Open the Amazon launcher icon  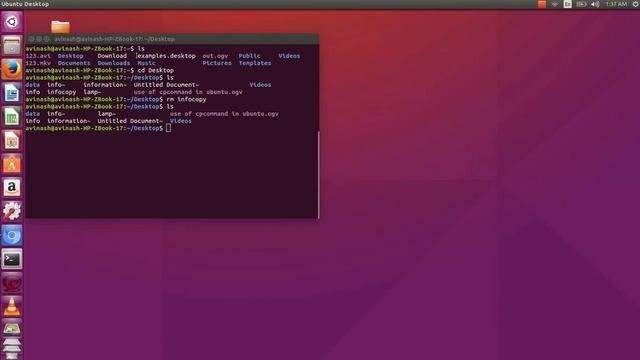[11, 188]
